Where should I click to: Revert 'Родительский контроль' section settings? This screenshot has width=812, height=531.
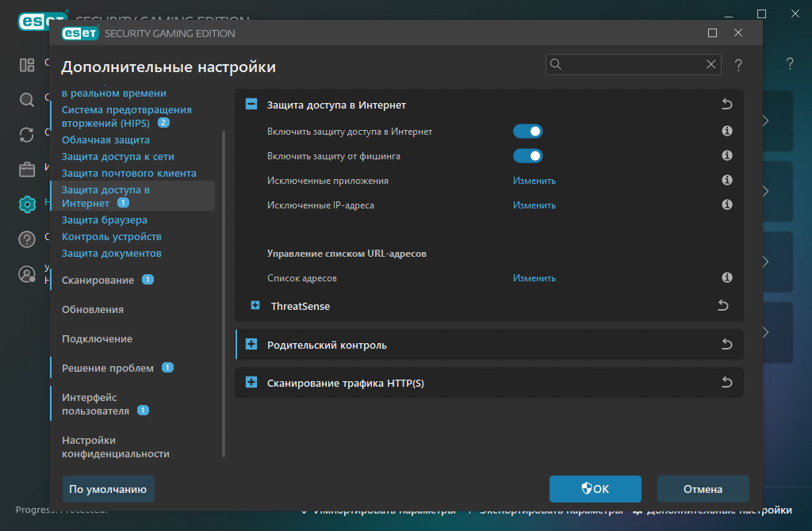(727, 344)
